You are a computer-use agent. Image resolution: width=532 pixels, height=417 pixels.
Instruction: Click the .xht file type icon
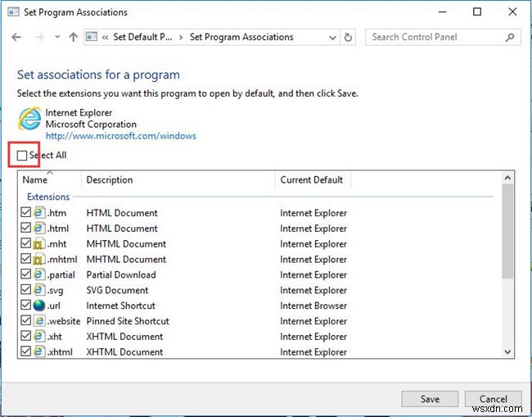click(x=39, y=336)
